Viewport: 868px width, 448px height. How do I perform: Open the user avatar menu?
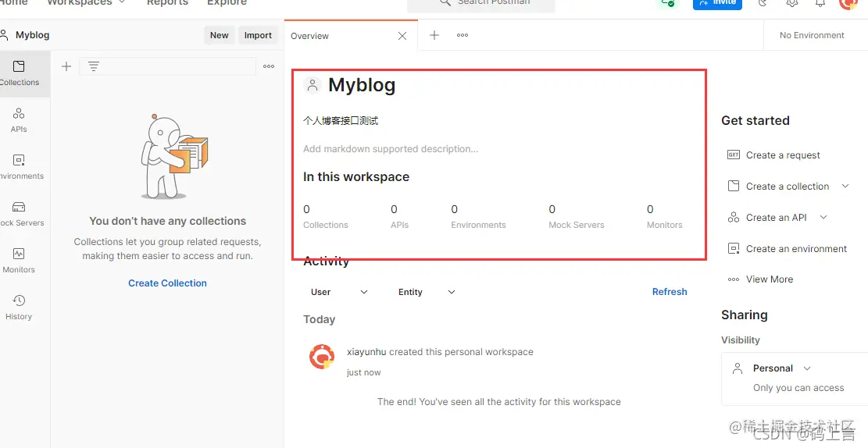click(848, 3)
